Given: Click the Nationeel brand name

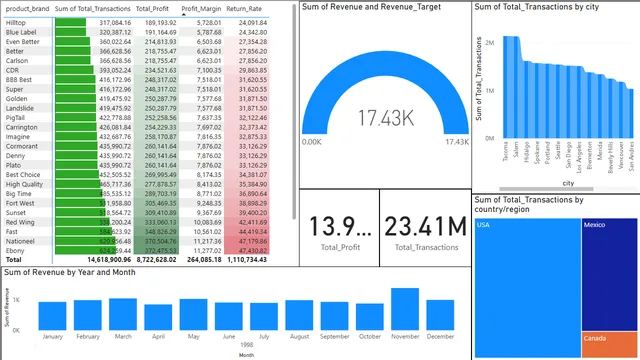Looking at the screenshot, I should [20, 241].
